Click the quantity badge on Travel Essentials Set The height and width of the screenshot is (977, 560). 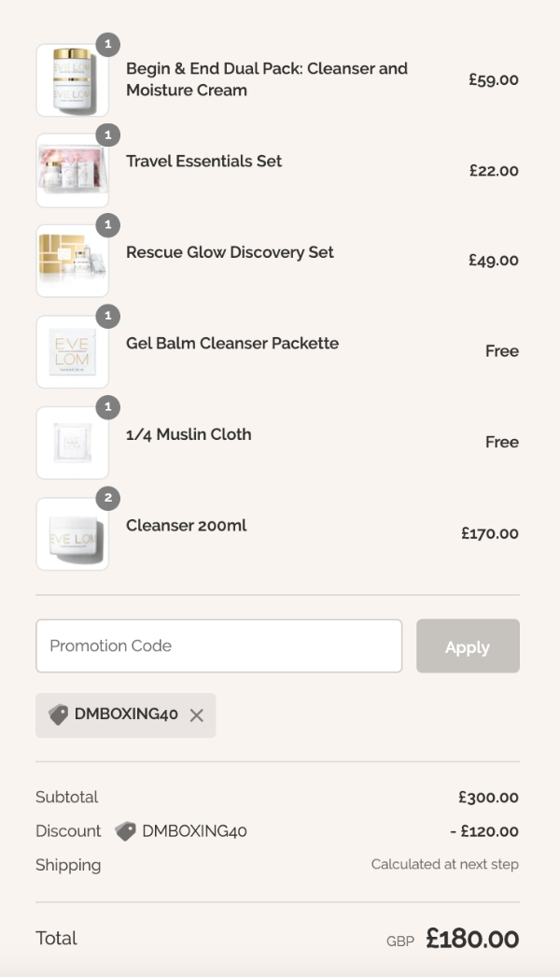107,135
